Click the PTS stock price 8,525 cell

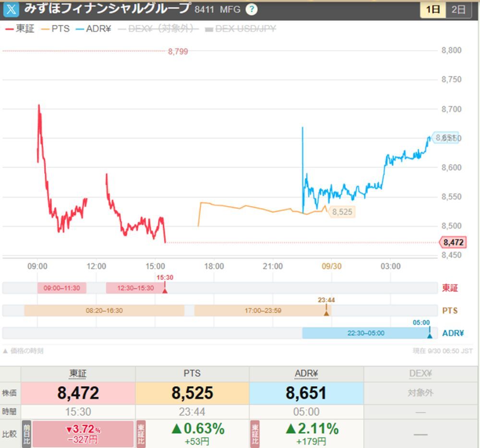(192, 393)
